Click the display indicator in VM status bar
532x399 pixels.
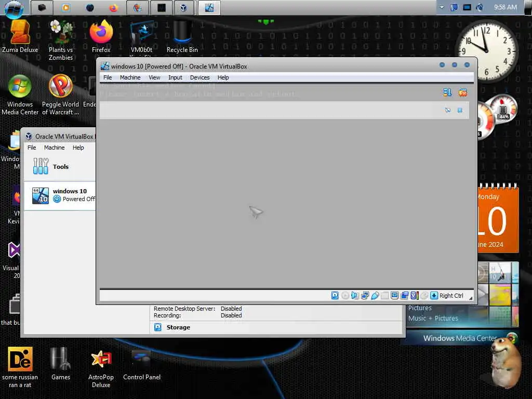pyautogui.click(x=394, y=296)
